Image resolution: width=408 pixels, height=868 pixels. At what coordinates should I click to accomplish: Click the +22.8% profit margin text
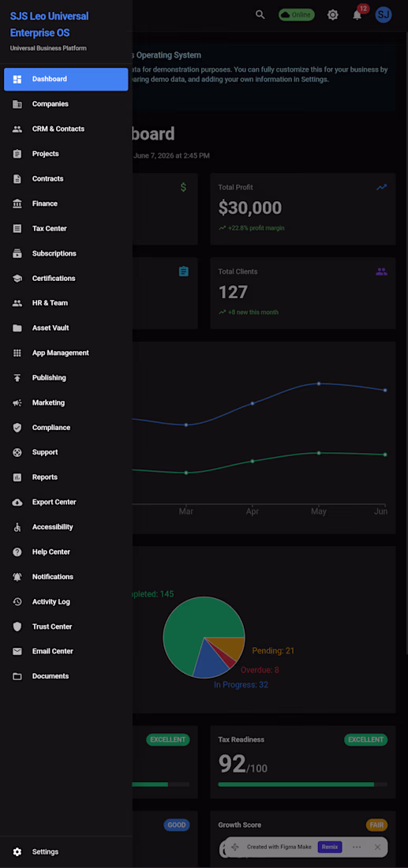point(256,228)
